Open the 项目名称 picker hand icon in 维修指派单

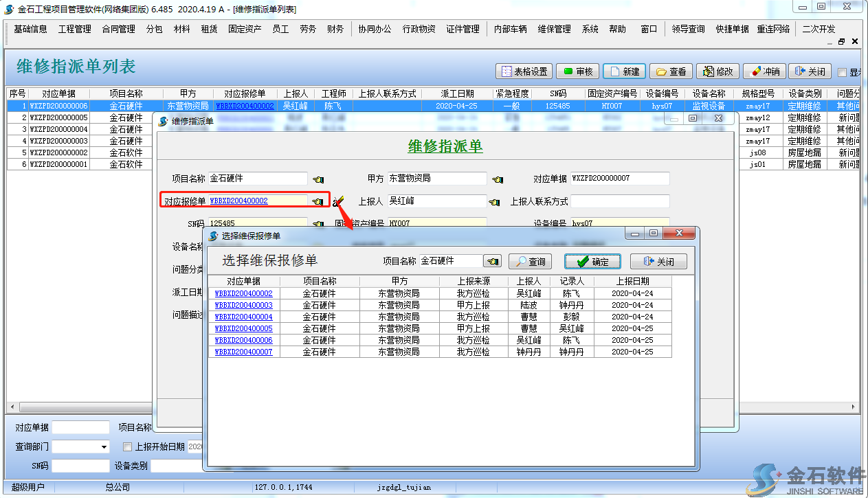point(318,179)
